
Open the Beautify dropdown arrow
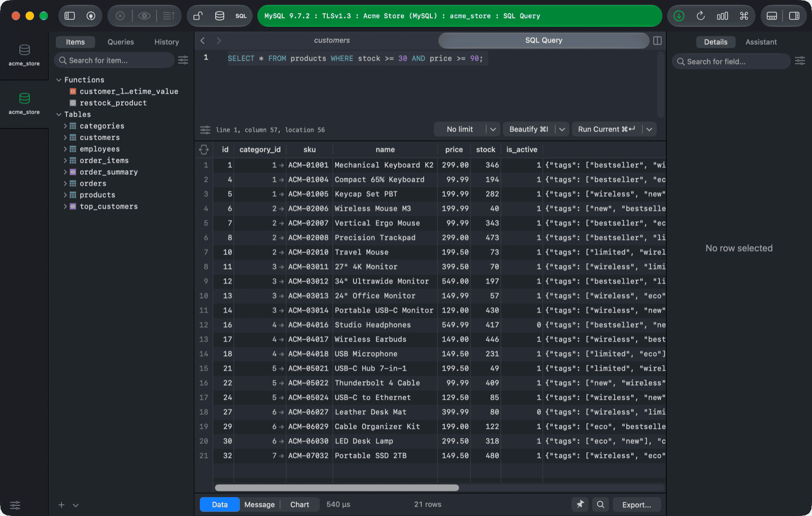coord(562,130)
